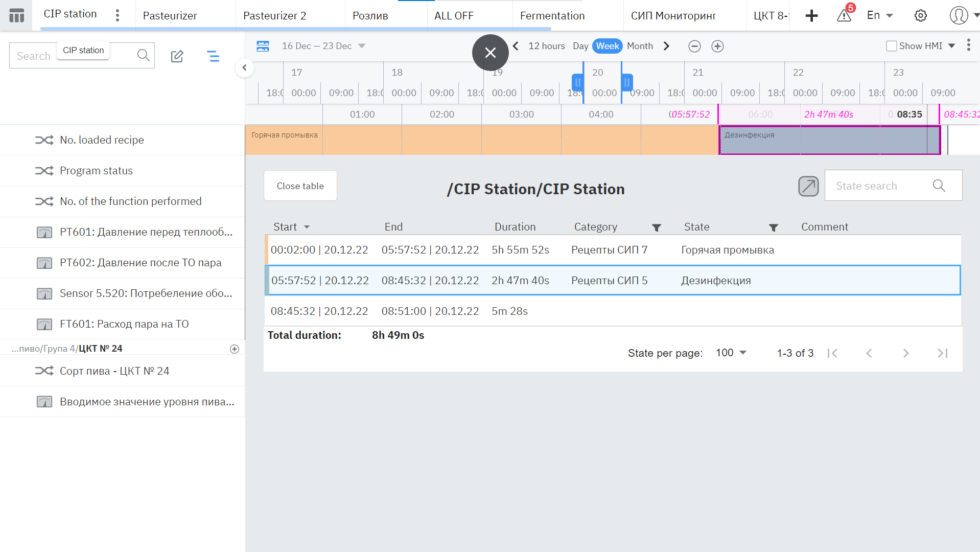Enable the Show HMI checkbox
Viewport: 980px width, 552px height.
[892, 46]
